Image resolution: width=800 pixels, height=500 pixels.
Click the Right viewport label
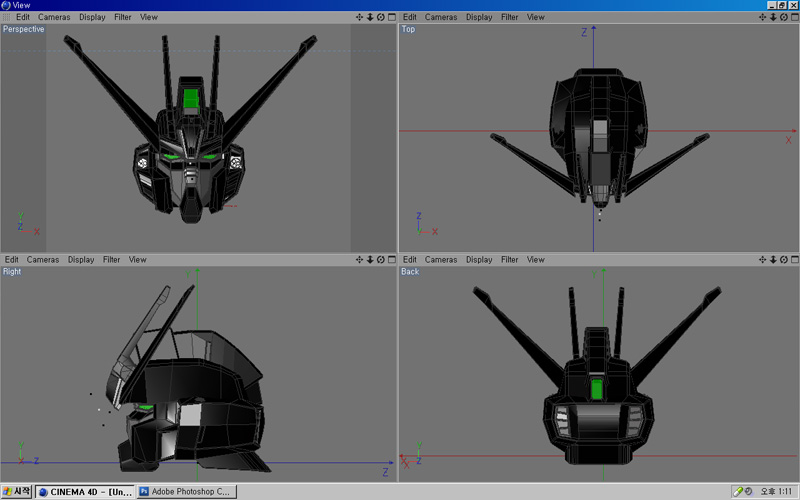(12, 271)
